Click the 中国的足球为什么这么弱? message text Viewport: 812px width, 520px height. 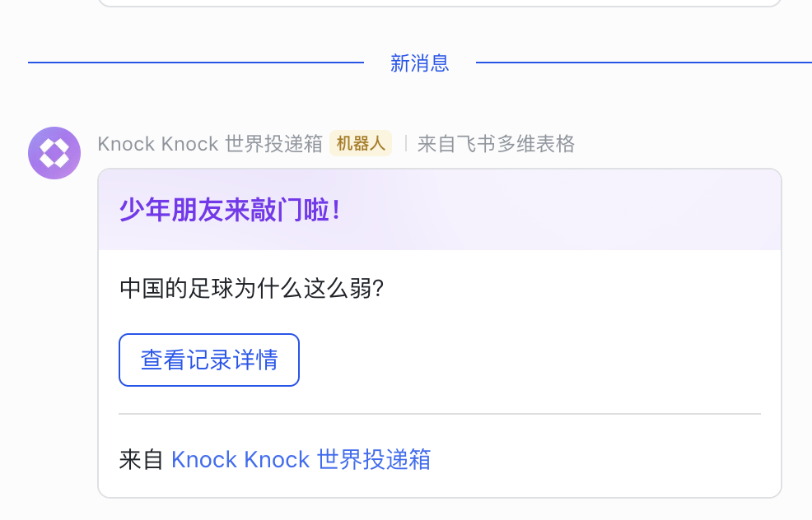point(252,288)
